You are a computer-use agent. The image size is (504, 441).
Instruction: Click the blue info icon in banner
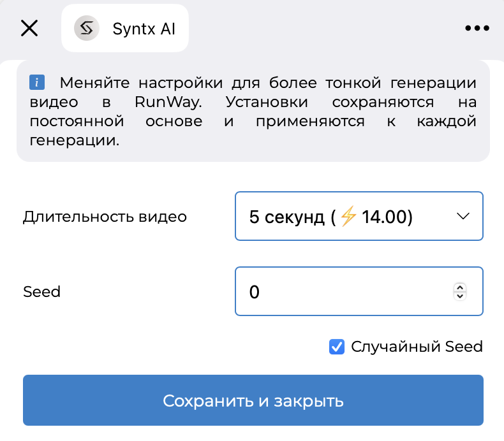(37, 83)
